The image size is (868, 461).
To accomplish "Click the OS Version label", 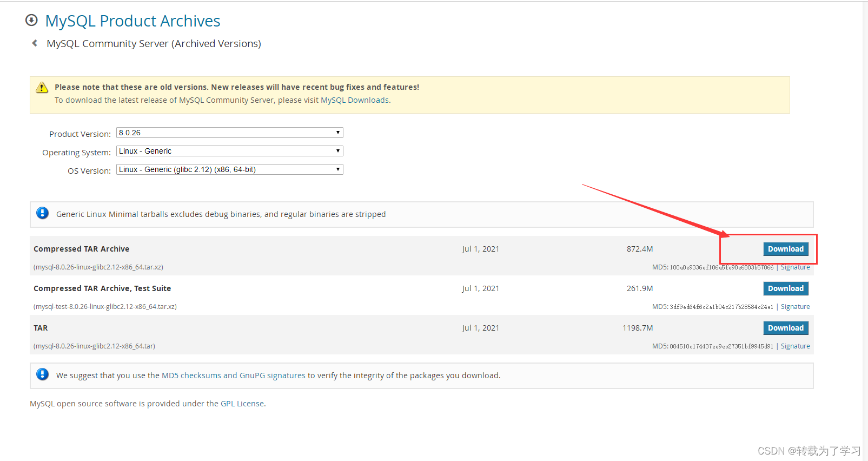I will click(x=89, y=171).
